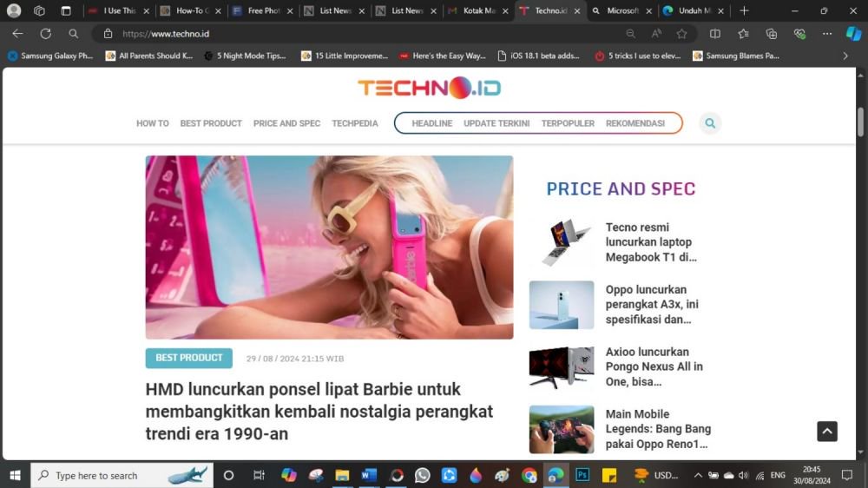Click the scroll-to-top arrow button

827,431
